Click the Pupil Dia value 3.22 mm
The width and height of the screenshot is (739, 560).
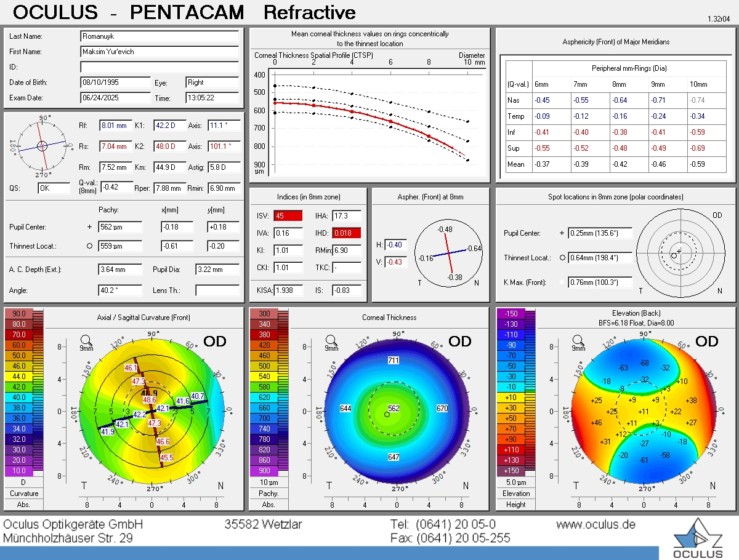217,270
